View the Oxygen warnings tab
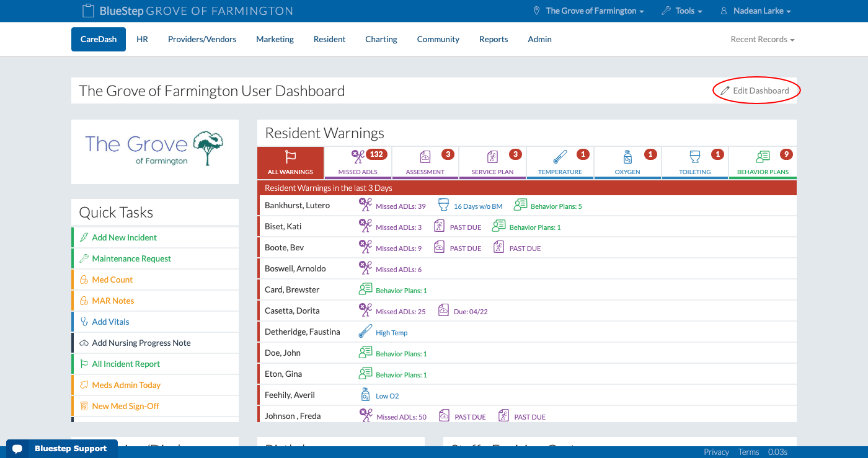Image resolution: width=868 pixels, height=458 pixels. click(x=627, y=163)
